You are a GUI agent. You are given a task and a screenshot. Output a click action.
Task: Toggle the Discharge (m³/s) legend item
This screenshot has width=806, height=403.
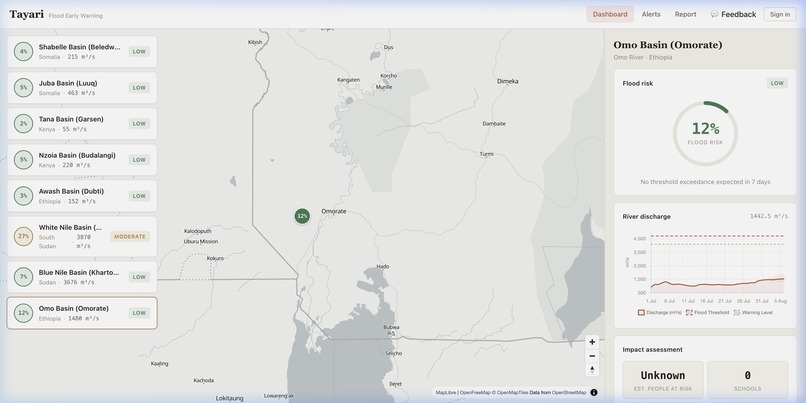click(x=659, y=313)
